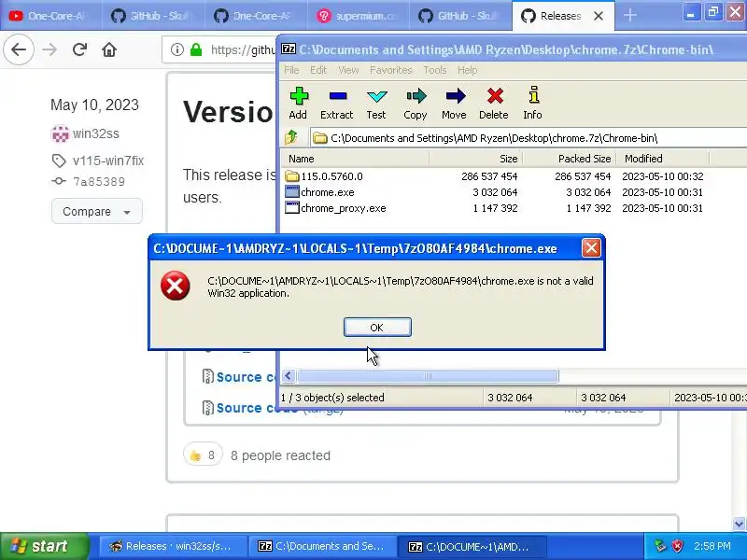
Task: Open the Windows start menu
Action: pos(44,546)
